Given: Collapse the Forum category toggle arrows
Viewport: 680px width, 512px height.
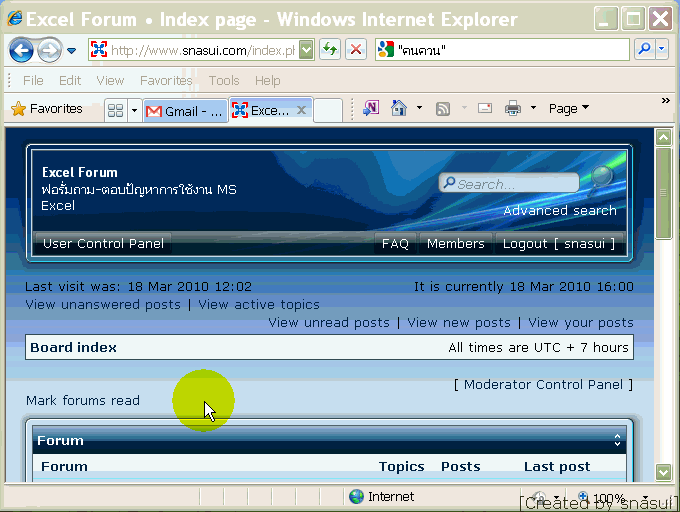Looking at the screenshot, I should pyautogui.click(x=617, y=440).
